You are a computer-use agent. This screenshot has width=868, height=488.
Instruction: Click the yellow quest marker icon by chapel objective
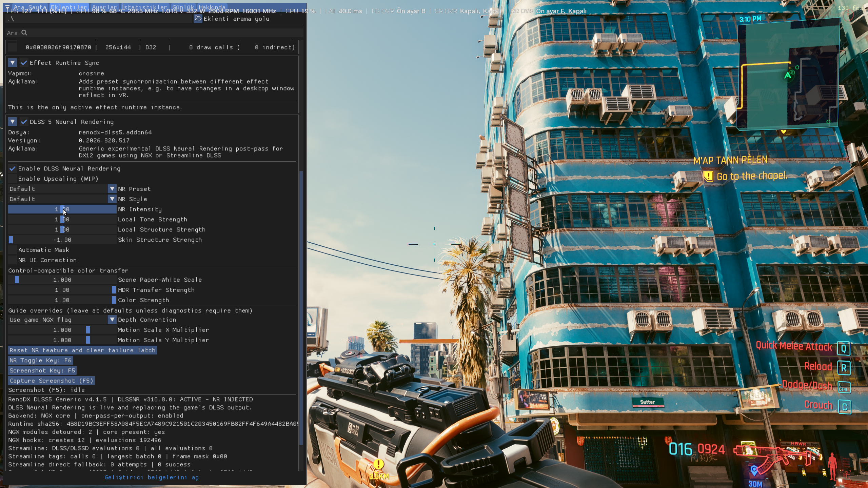point(708,176)
